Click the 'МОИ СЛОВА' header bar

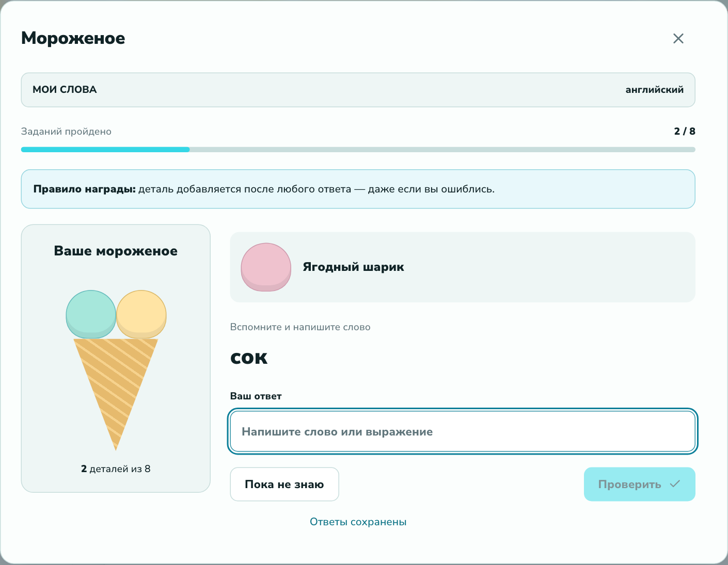coord(358,90)
